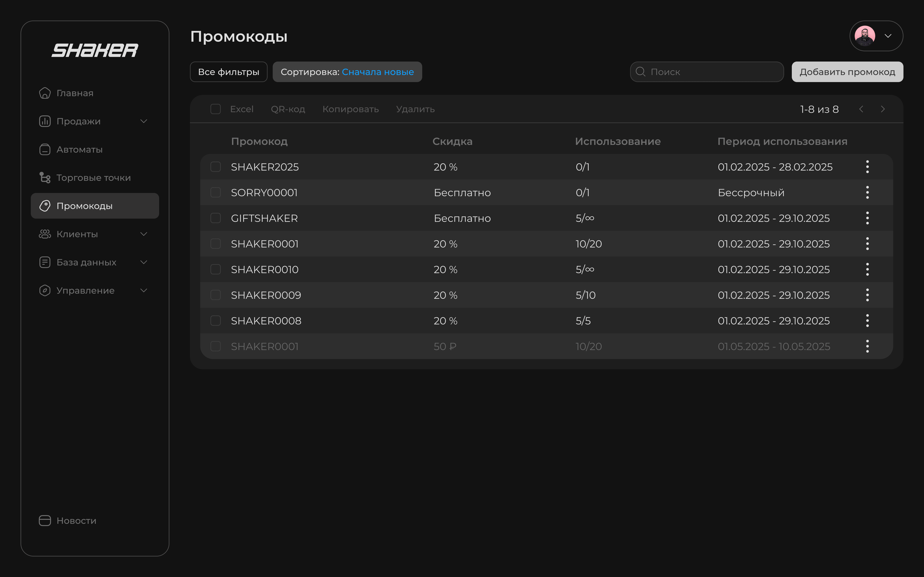This screenshot has width=924, height=577.
Task: Click the Главная home icon
Action: 45,93
